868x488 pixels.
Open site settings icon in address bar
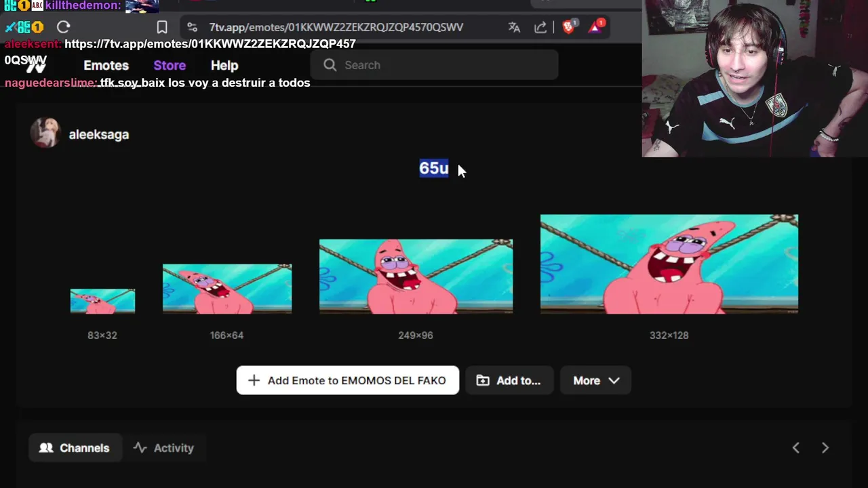193,27
